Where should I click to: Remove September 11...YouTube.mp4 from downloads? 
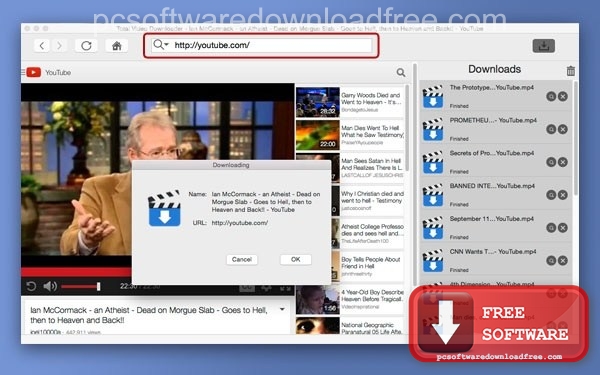pyautogui.click(x=562, y=228)
